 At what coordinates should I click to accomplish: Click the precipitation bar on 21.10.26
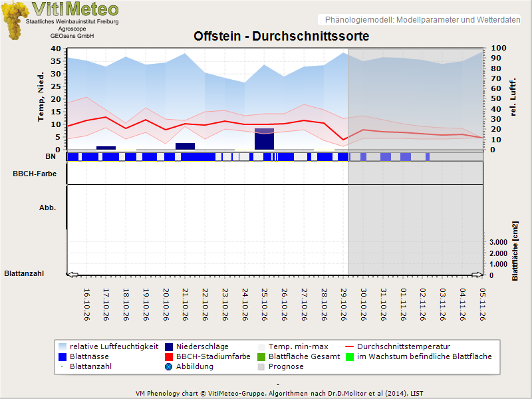point(186,146)
